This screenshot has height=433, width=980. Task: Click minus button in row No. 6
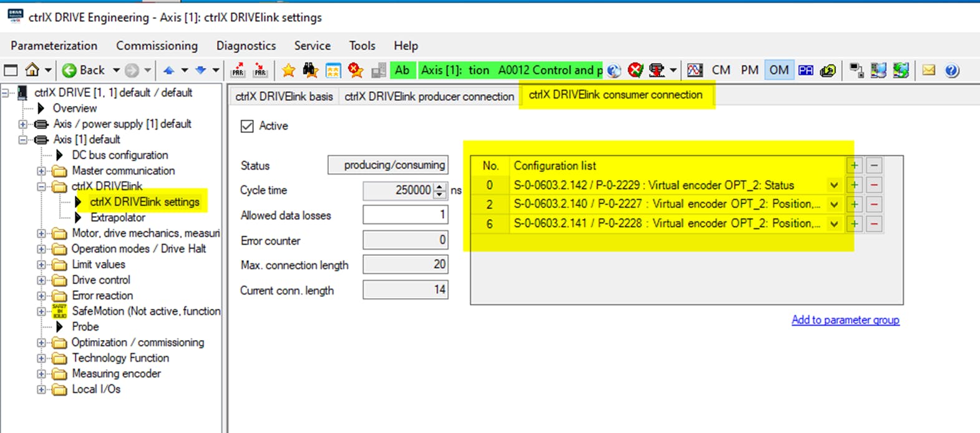point(874,224)
